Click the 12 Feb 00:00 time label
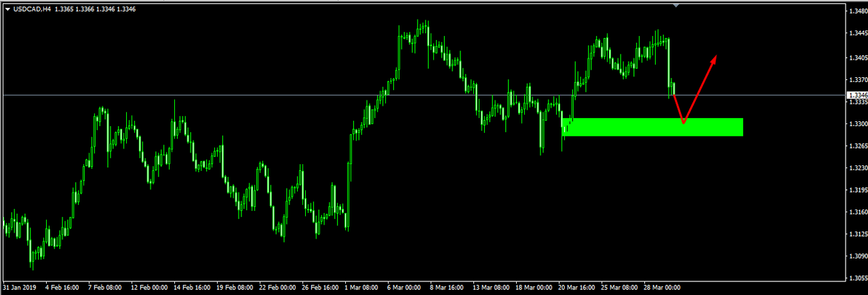Viewport: 868px width, 295px height. tap(149, 288)
